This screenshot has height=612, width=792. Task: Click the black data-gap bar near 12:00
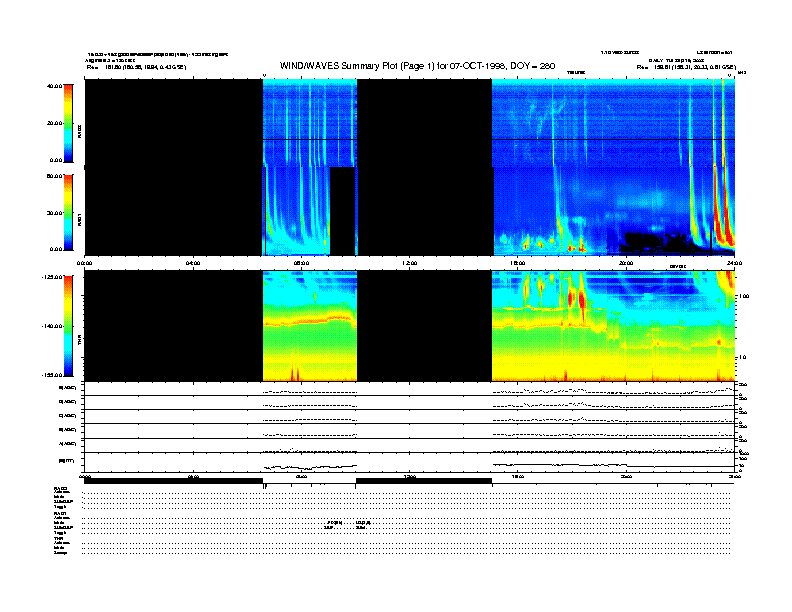(424, 481)
